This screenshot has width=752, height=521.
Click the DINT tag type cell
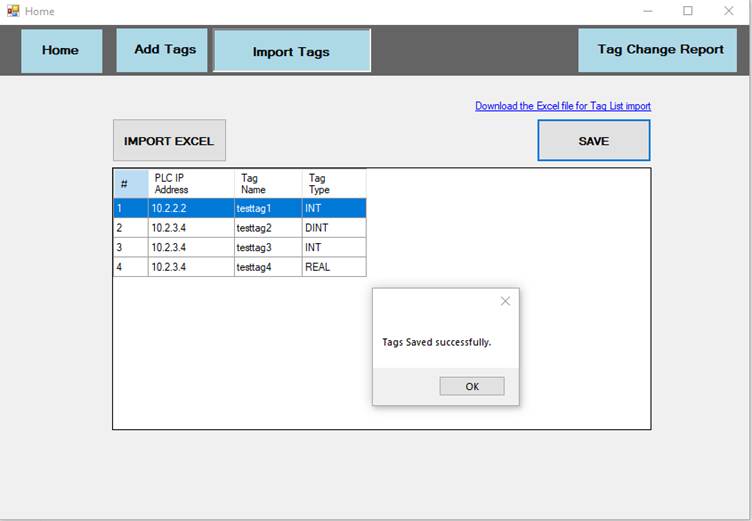click(x=333, y=228)
